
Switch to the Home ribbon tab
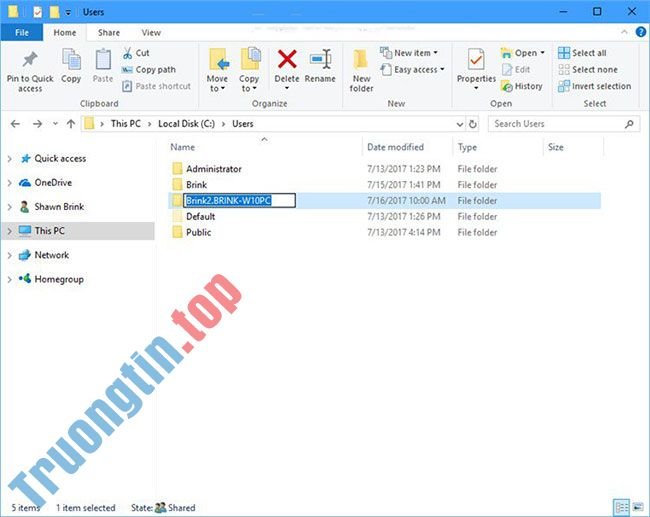click(65, 33)
